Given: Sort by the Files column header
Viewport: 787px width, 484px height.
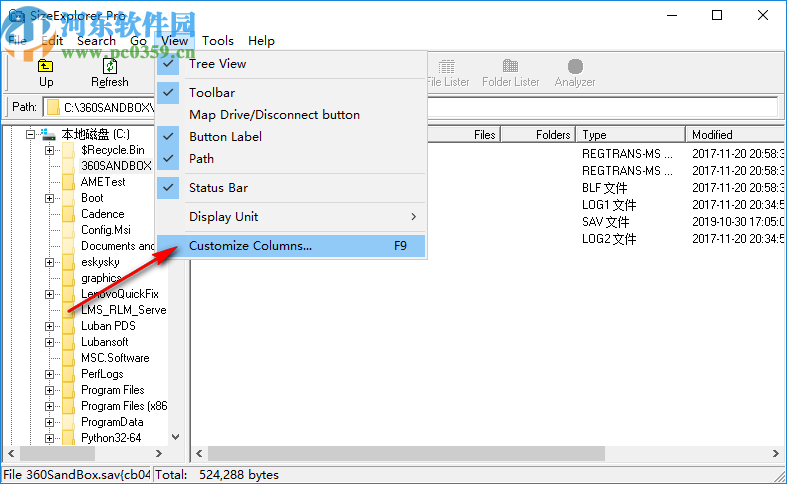Looking at the screenshot, I should point(463,135).
